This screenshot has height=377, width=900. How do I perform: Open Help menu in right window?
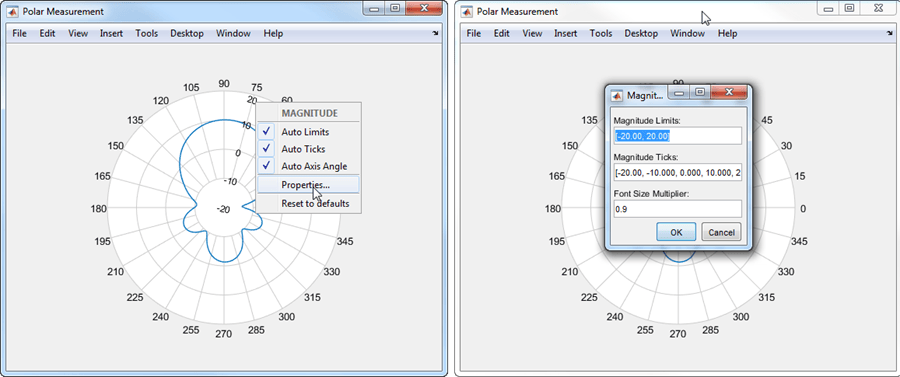(727, 33)
